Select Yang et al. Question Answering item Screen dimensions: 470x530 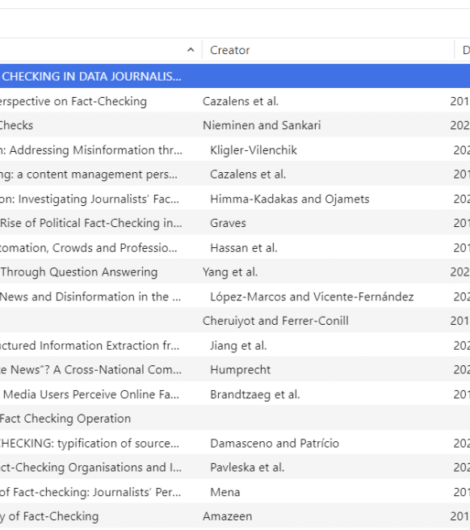click(235, 272)
